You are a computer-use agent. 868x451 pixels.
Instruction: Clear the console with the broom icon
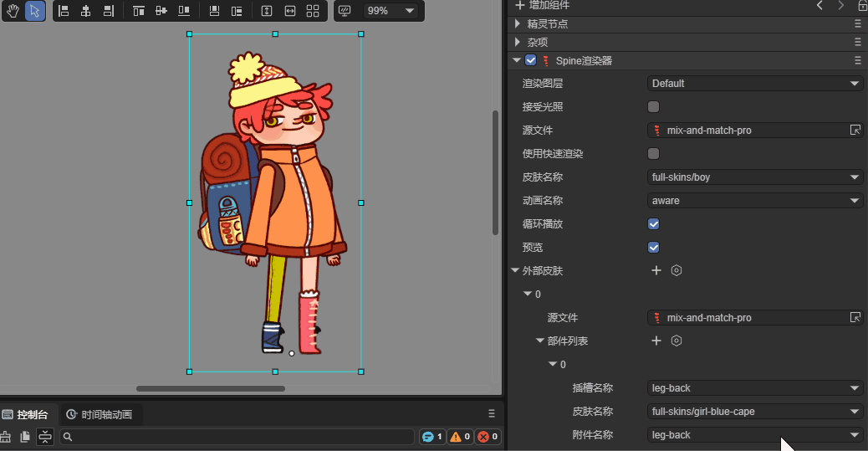coord(6,437)
